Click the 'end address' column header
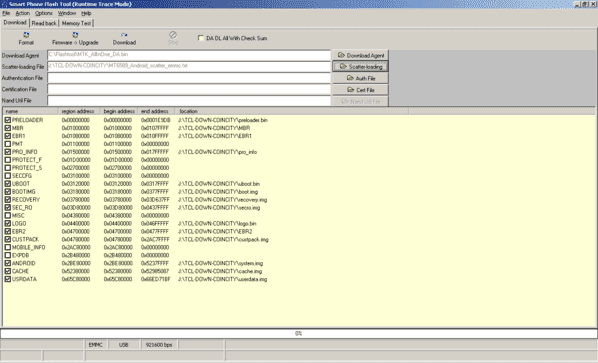 pyautogui.click(x=156, y=111)
